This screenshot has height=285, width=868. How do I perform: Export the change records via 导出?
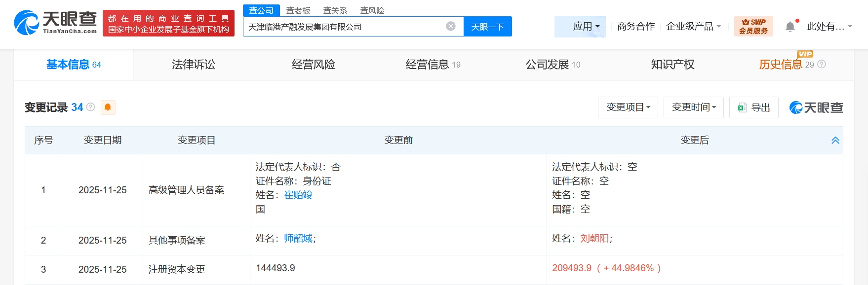coord(754,107)
